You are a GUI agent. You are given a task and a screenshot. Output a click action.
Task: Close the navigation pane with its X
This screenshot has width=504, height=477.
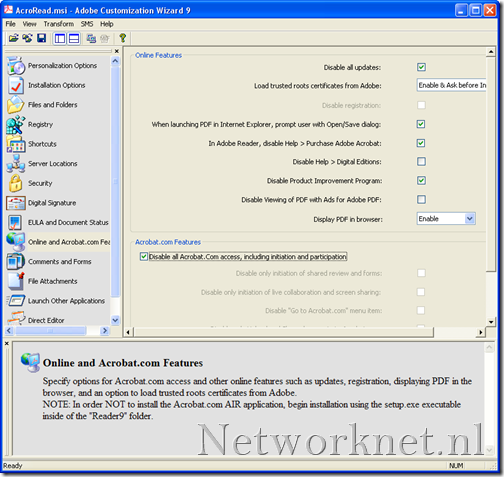click(117, 51)
